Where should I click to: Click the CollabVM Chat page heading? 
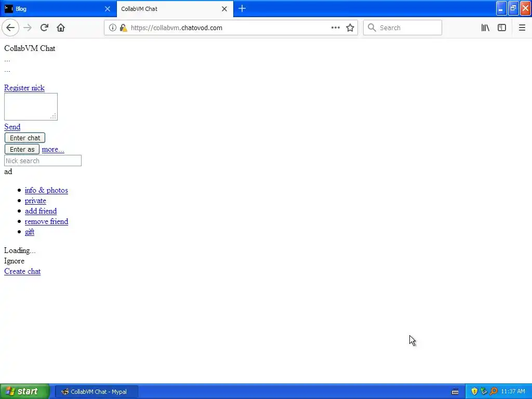[30, 48]
